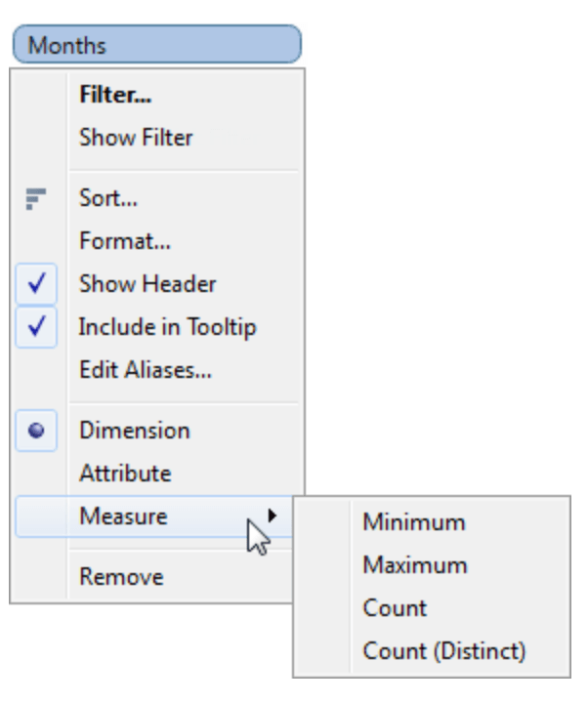The height and width of the screenshot is (703, 588).
Task: Open Edit Aliases... option
Action: 145,370
